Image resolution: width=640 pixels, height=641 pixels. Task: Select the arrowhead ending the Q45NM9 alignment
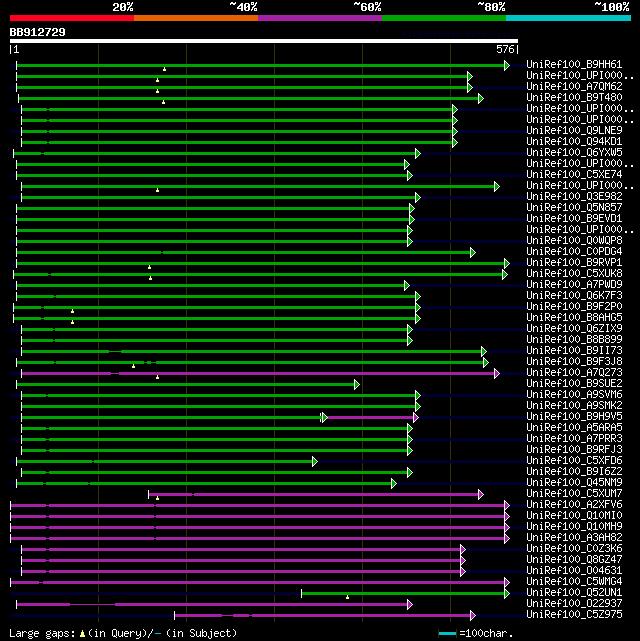point(394,484)
